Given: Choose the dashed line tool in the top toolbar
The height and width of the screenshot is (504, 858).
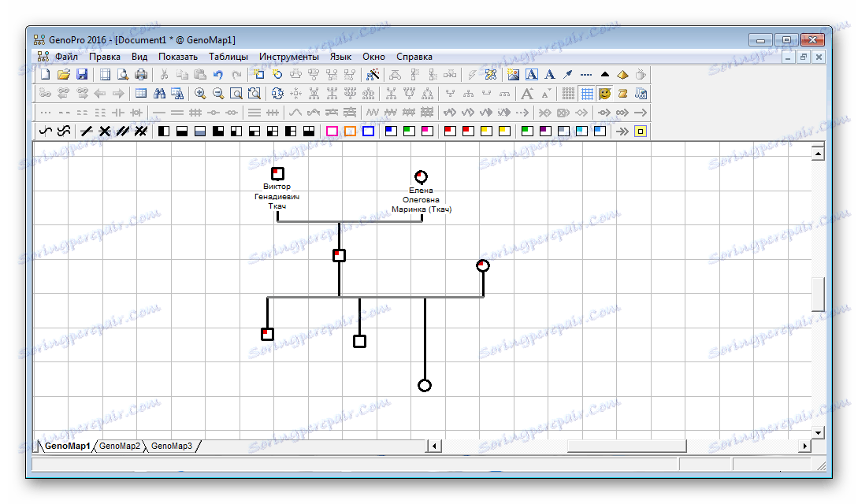Looking at the screenshot, I should [x=586, y=74].
